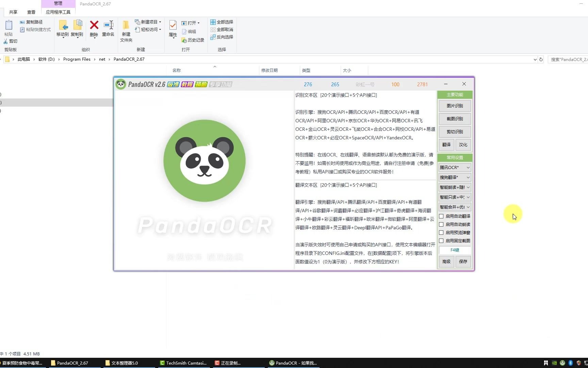
Task: Click the Bluetooth icon in the system tray
Action: (x=571, y=363)
